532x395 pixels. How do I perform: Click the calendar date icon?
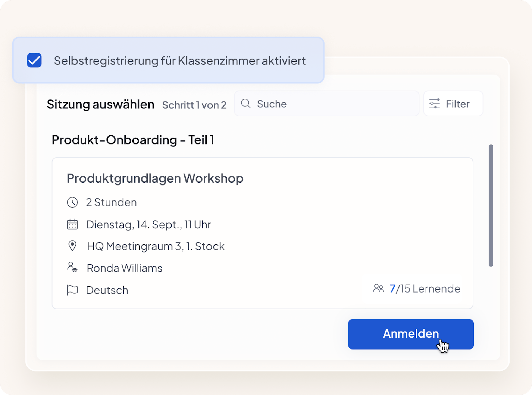coord(72,224)
